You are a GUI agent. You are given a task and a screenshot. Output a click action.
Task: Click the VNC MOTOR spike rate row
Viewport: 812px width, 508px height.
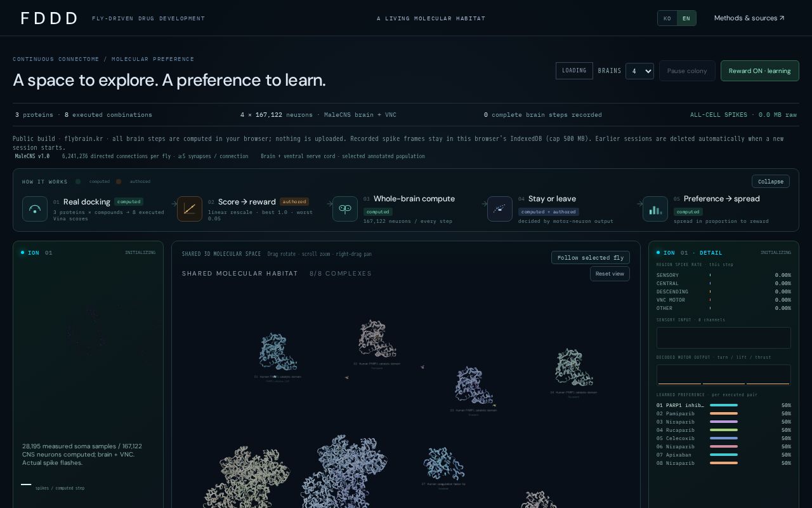click(724, 300)
